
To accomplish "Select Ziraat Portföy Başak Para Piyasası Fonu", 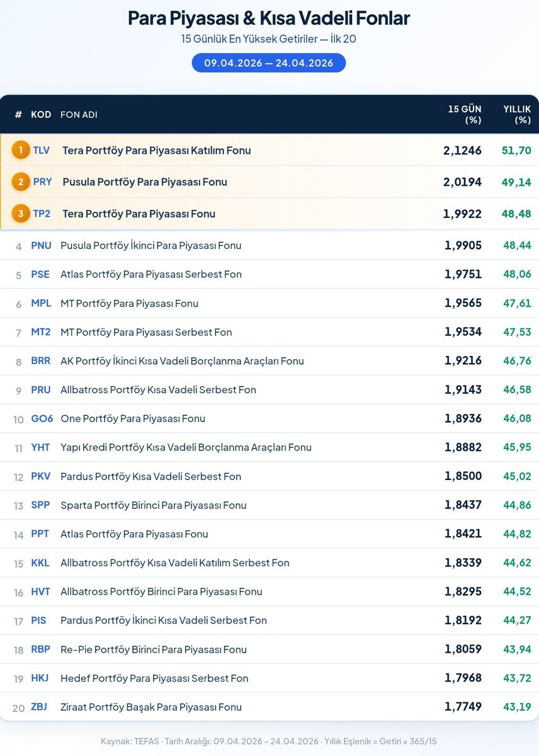I will (x=151, y=707).
